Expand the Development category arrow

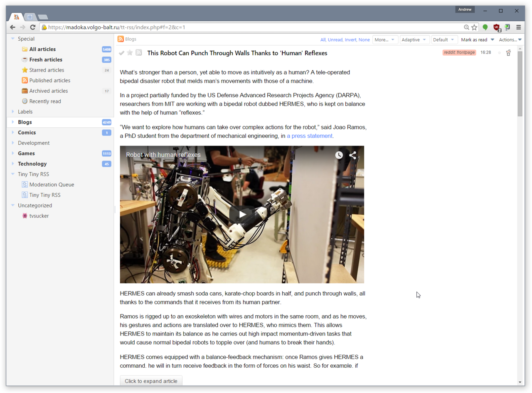13,143
